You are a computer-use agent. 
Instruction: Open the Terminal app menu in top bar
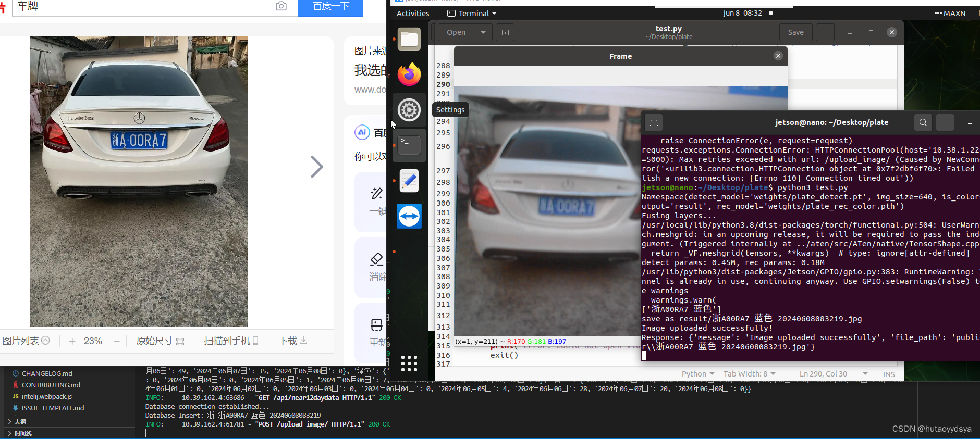point(472,14)
